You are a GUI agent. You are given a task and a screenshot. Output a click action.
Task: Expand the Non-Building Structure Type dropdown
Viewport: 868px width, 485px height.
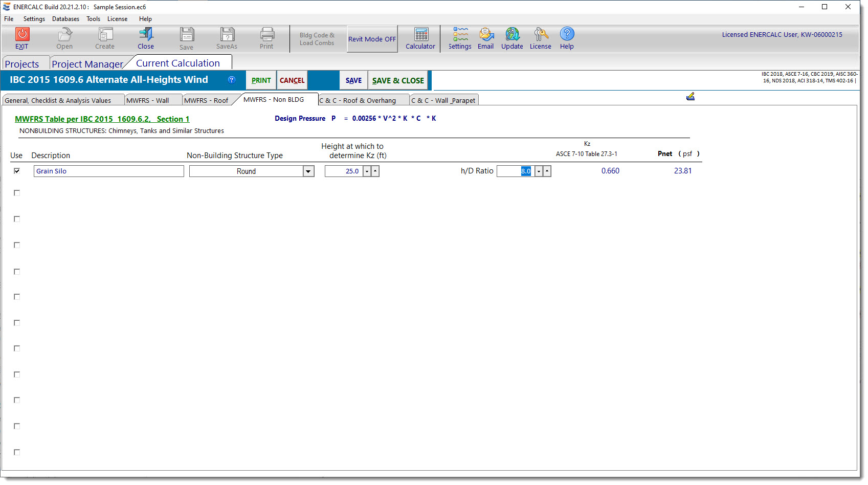point(308,171)
